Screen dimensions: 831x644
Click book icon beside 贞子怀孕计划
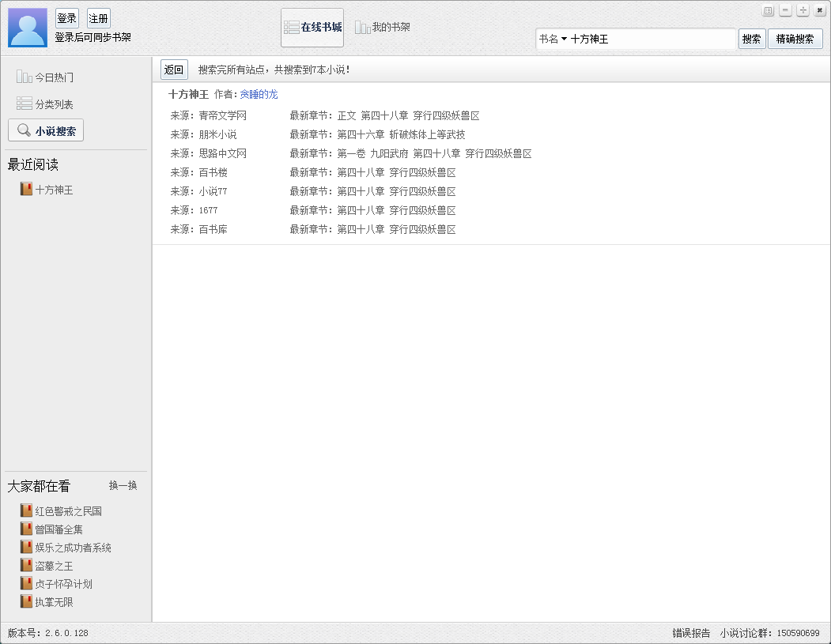pyautogui.click(x=27, y=582)
